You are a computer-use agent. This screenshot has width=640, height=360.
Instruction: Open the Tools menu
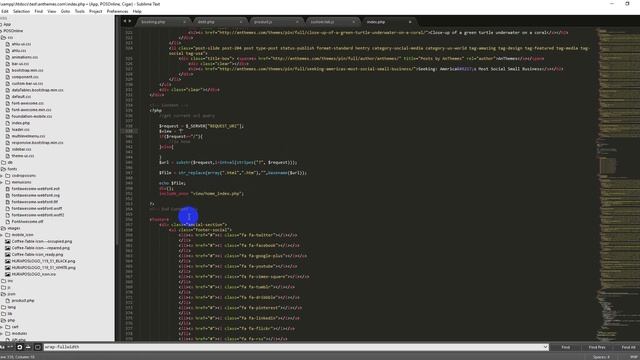80,11
